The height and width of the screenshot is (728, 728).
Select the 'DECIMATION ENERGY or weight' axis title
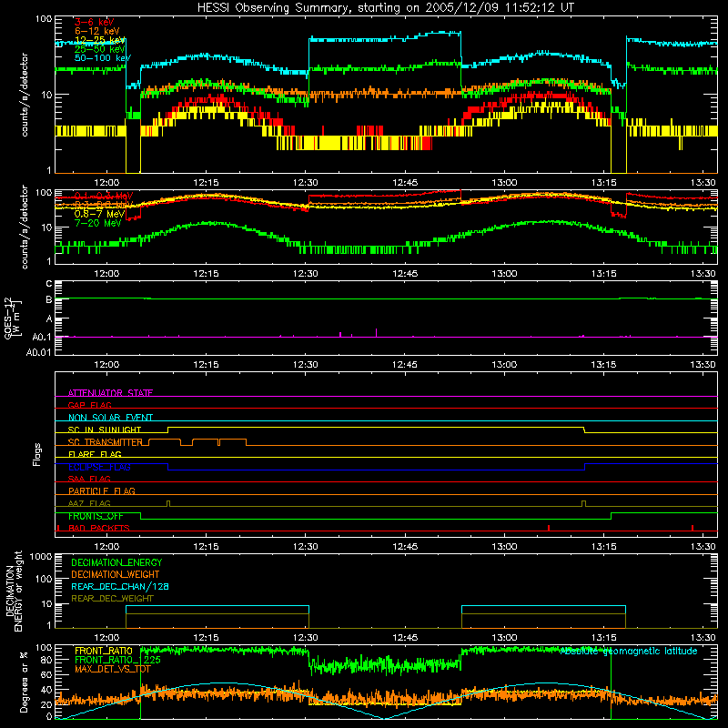click(14, 591)
